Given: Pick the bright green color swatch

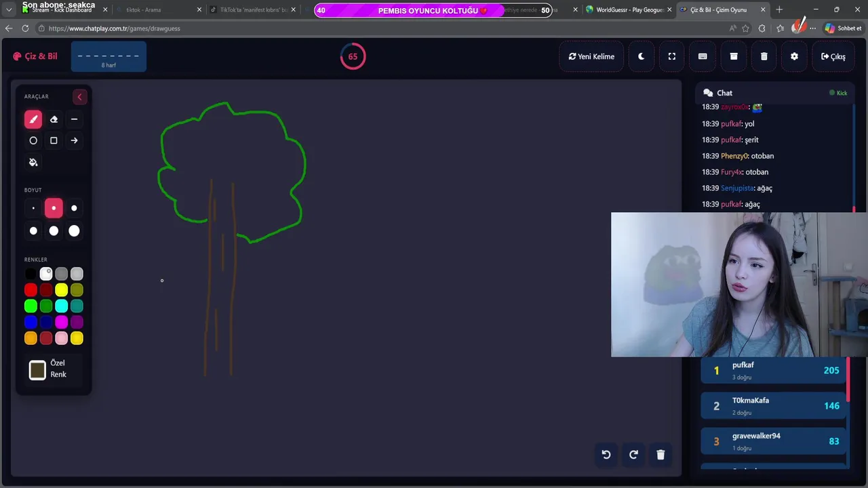Looking at the screenshot, I should (x=31, y=306).
